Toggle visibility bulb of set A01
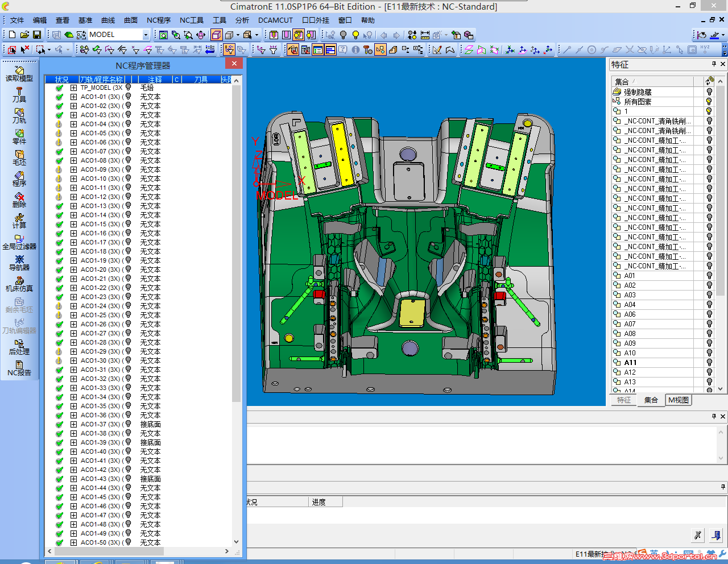The image size is (728, 564). tap(709, 276)
